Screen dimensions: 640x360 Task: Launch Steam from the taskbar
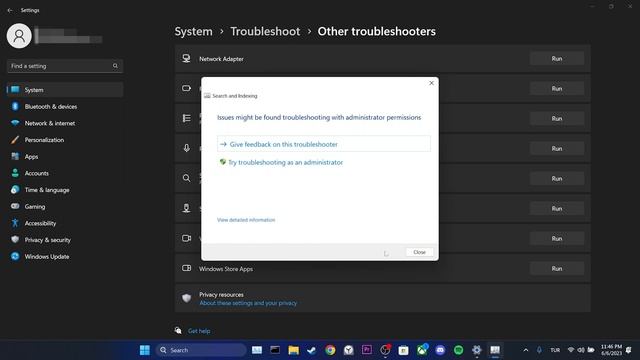pyautogui.click(x=311, y=350)
